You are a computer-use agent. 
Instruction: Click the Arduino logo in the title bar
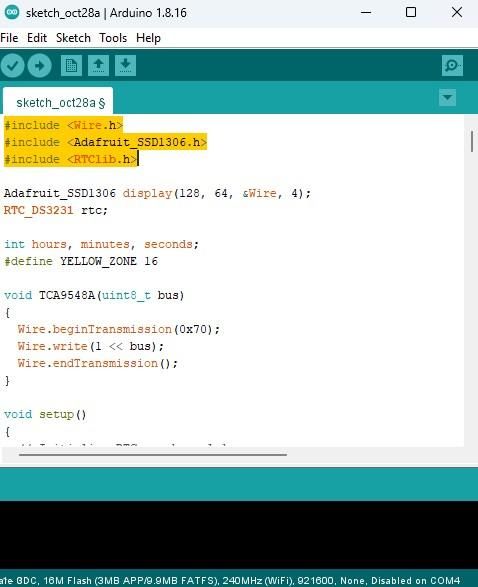tap(12, 12)
